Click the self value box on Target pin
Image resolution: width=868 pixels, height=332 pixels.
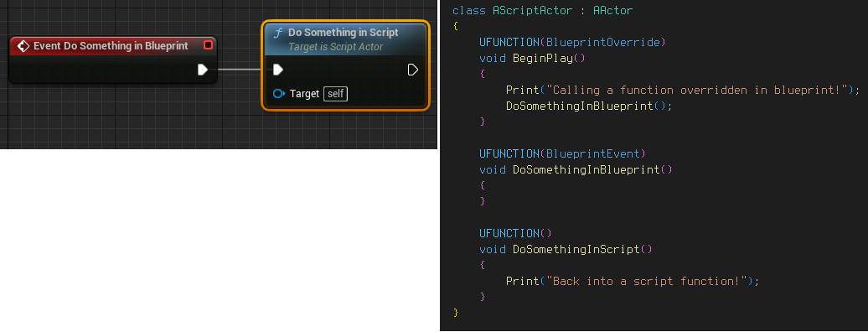[x=335, y=94]
